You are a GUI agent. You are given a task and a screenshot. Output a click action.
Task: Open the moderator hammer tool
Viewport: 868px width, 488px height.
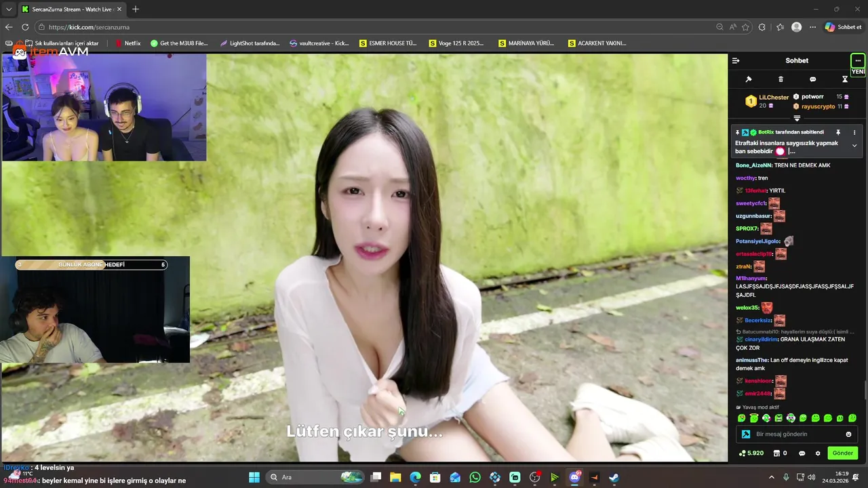[749, 79]
